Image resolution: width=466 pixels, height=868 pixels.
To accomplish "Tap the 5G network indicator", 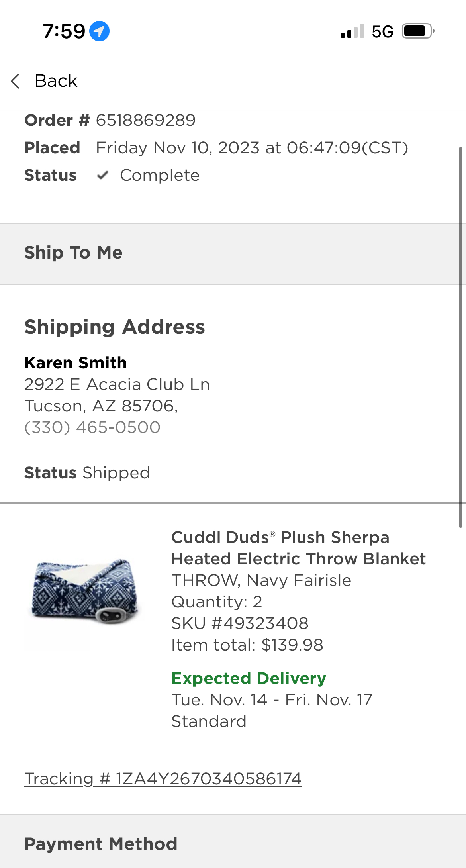I will [x=383, y=31].
